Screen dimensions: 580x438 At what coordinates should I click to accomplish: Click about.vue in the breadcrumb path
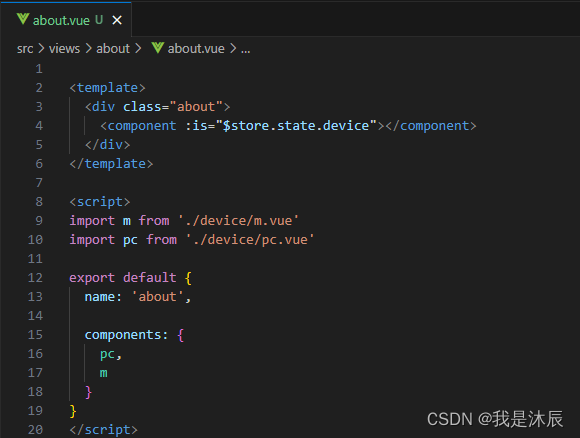[196, 48]
